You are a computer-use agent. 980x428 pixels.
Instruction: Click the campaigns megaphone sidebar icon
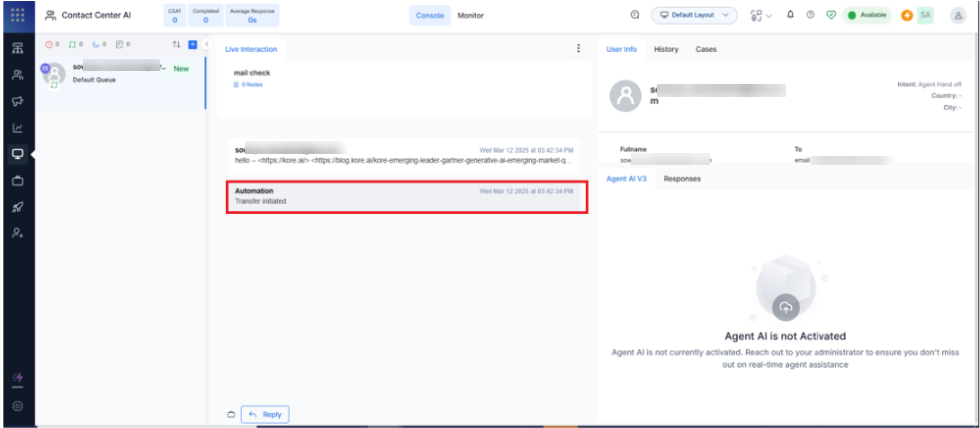(17, 101)
